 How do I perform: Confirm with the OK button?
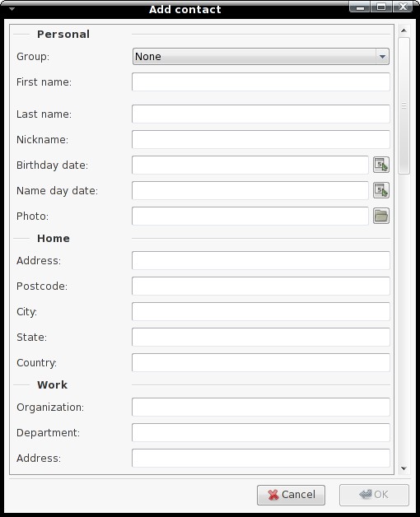click(374, 495)
